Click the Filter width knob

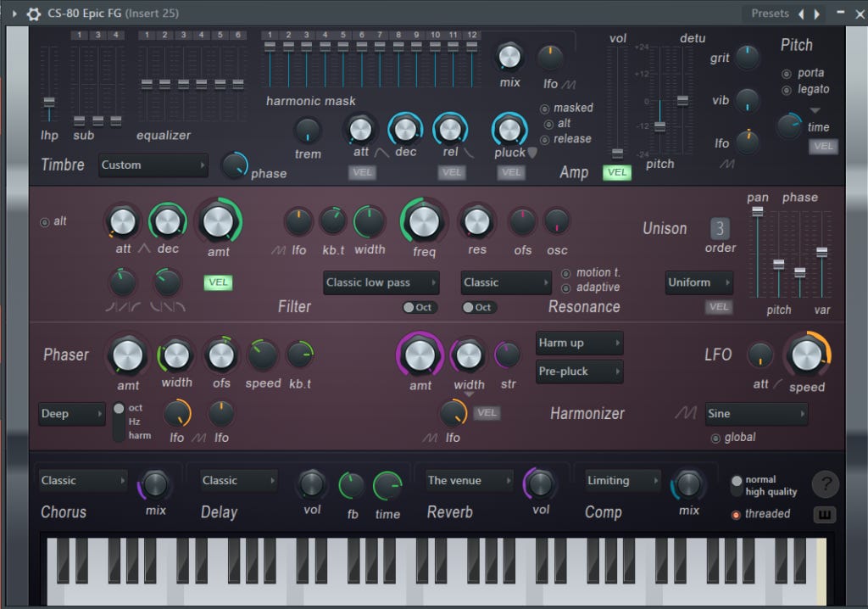point(370,221)
